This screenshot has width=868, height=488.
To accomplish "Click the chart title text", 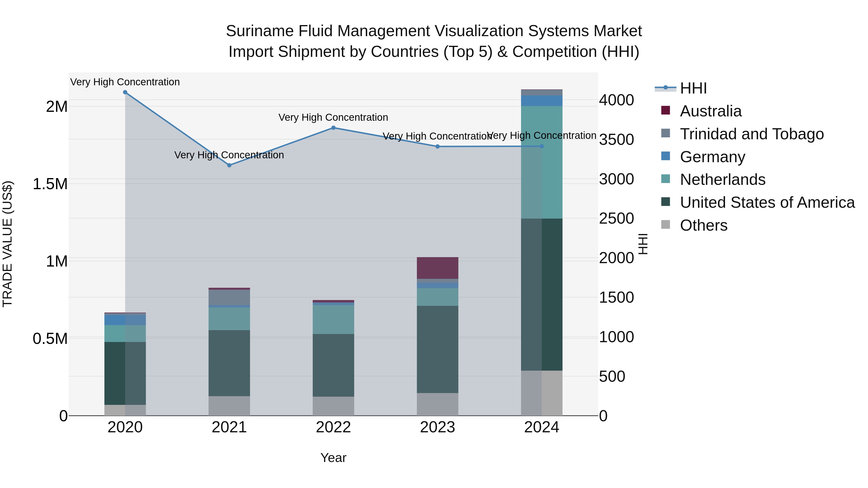I will (434, 41).
